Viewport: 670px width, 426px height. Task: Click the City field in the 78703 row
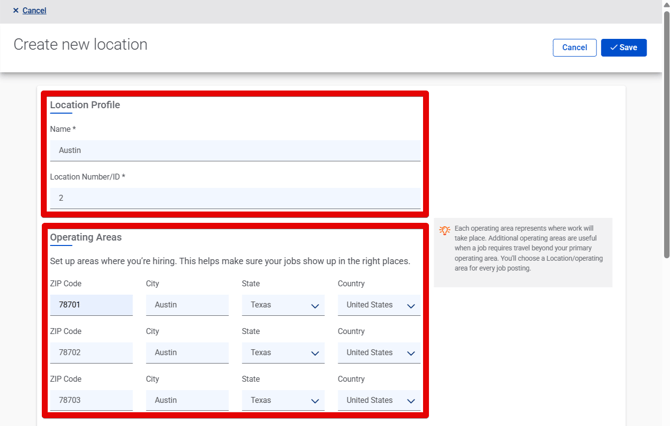click(x=187, y=400)
